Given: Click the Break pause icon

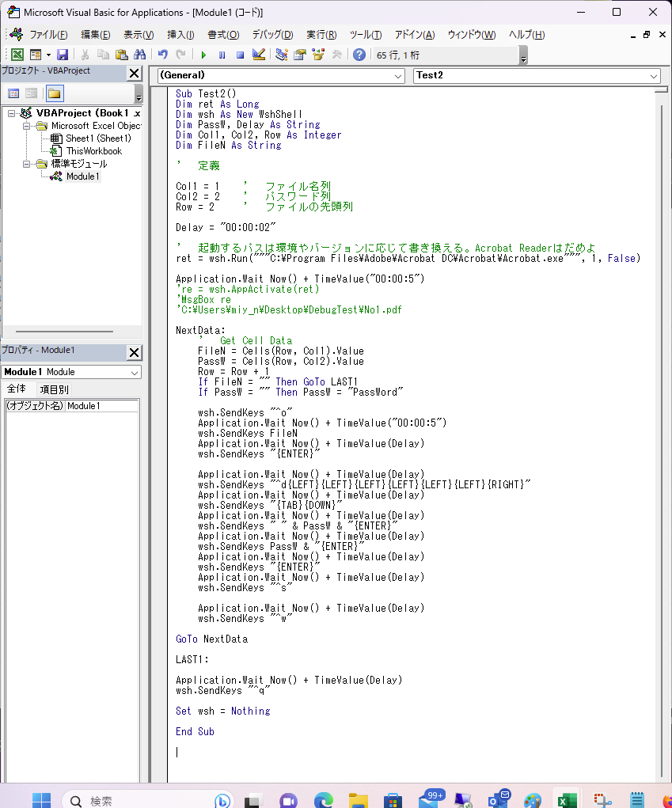Looking at the screenshot, I should (222, 55).
